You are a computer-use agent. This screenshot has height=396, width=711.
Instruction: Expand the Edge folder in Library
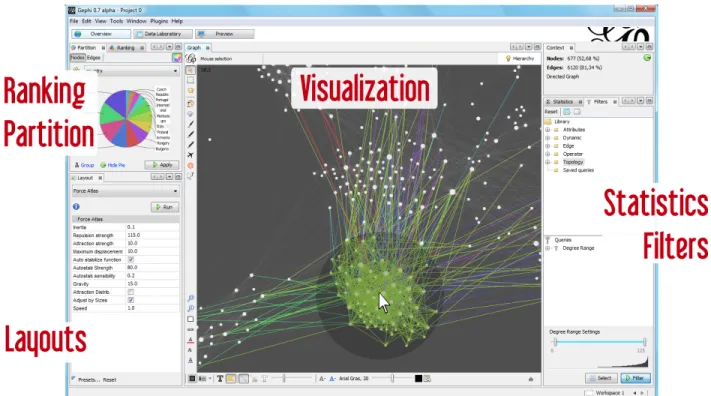click(548, 146)
